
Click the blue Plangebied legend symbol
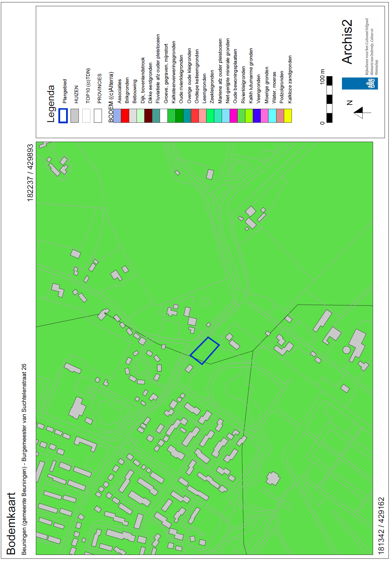(63, 116)
